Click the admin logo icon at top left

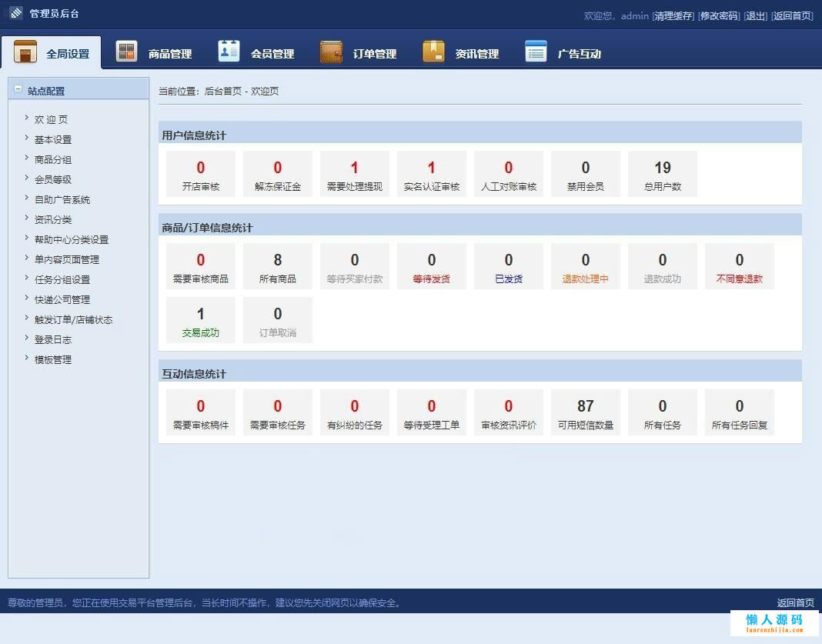(x=16, y=13)
